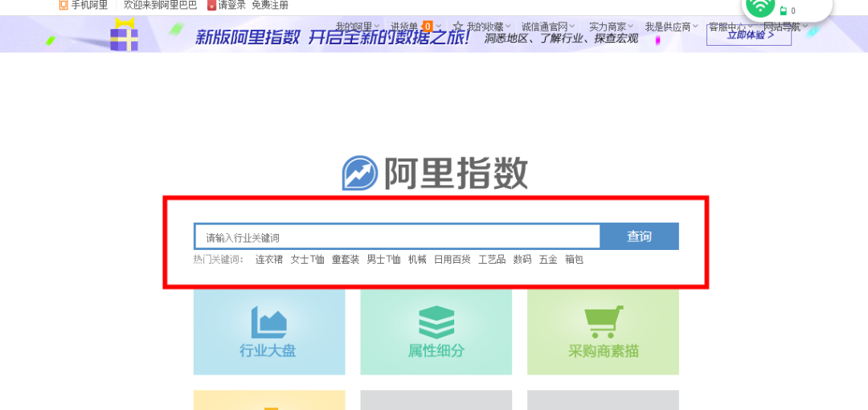Select hot keyword 数码

[x=522, y=260]
